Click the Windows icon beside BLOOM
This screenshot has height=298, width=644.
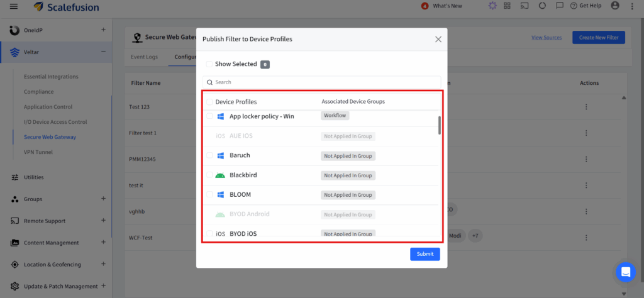coord(221,194)
